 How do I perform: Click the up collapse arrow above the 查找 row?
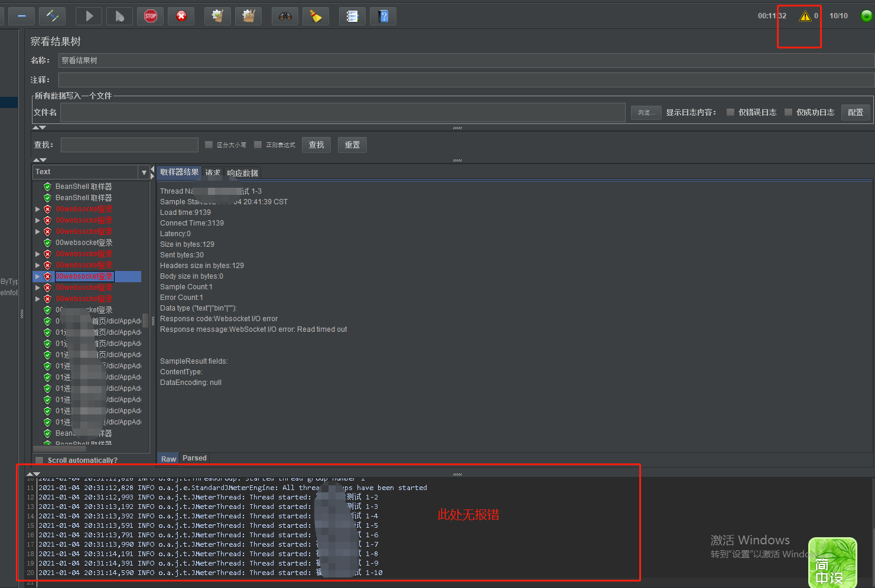(36, 128)
